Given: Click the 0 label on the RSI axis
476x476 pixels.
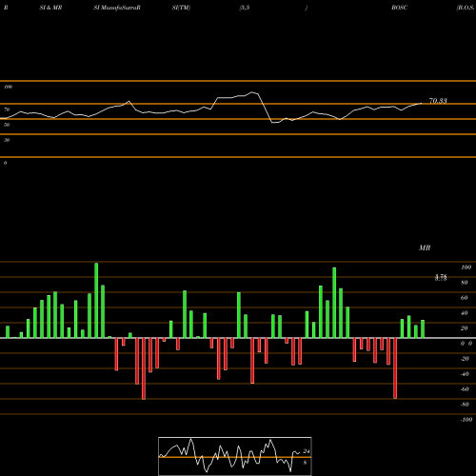Looking at the screenshot, I should [x=5, y=163].
